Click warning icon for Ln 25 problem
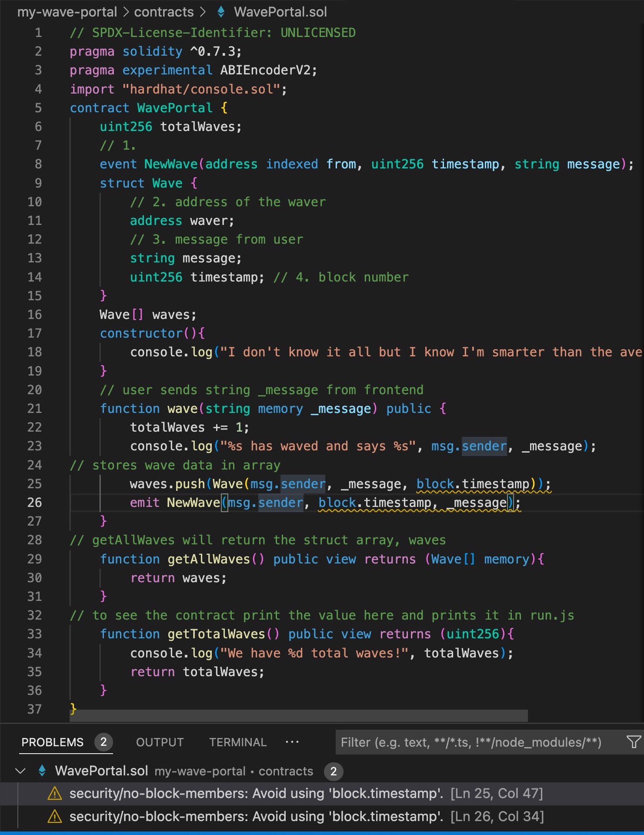The width and height of the screenshot is (644, 835). tap(54, 794)
